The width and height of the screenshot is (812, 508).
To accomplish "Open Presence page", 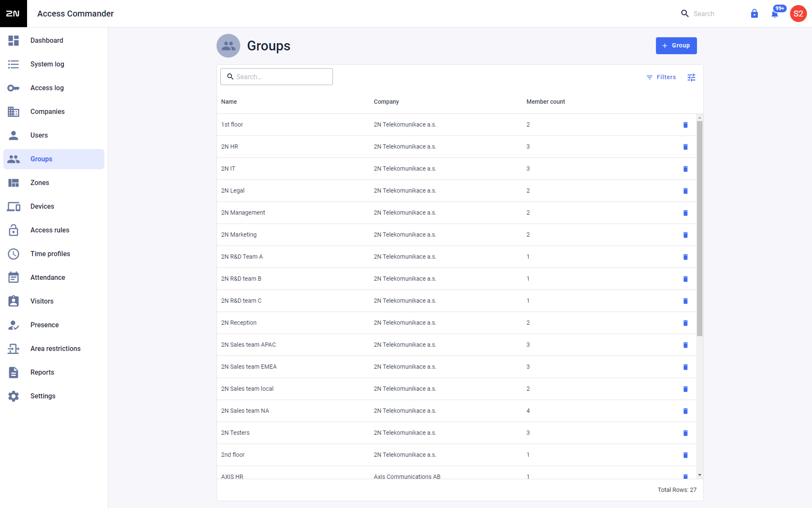I will tap(54, 325).
